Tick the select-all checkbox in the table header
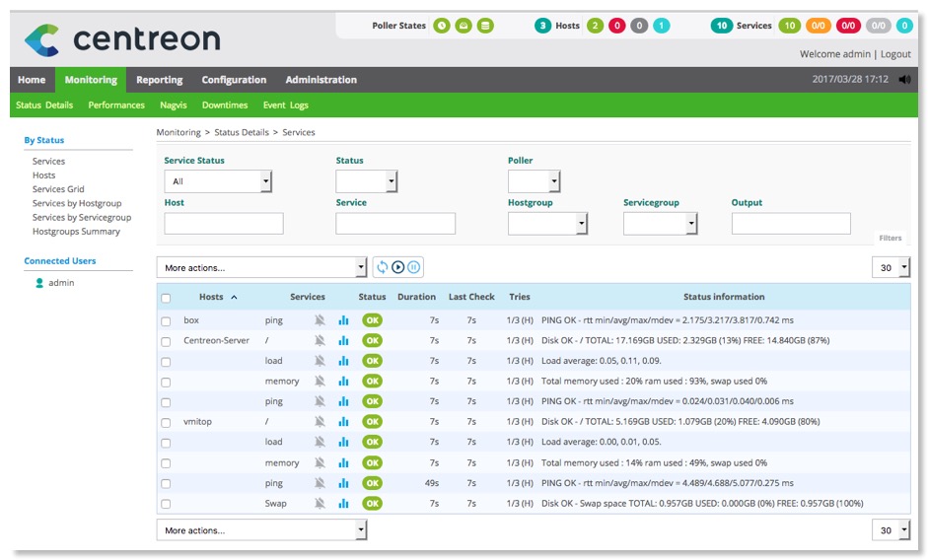The width and height of the screenshot is (928, 560). click(x=166, y=298)
